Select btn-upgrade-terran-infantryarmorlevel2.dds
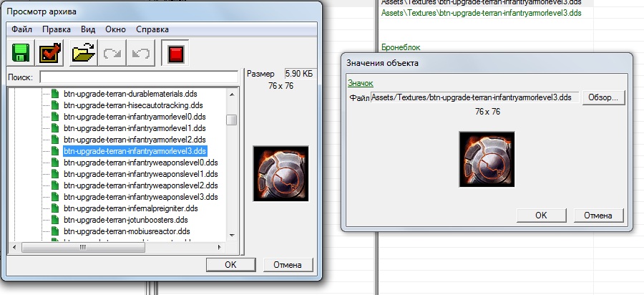The width and height of the screenshot is (644, 295). click(135, 140)
